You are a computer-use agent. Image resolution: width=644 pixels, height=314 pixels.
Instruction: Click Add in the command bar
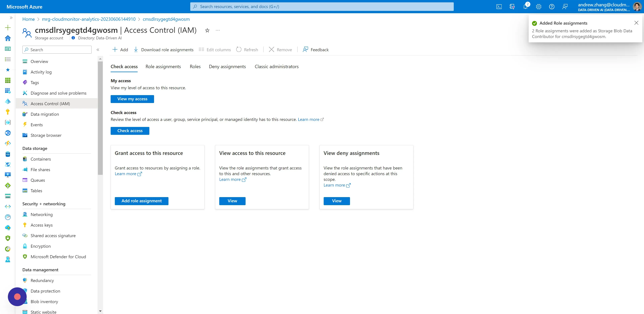120,50
